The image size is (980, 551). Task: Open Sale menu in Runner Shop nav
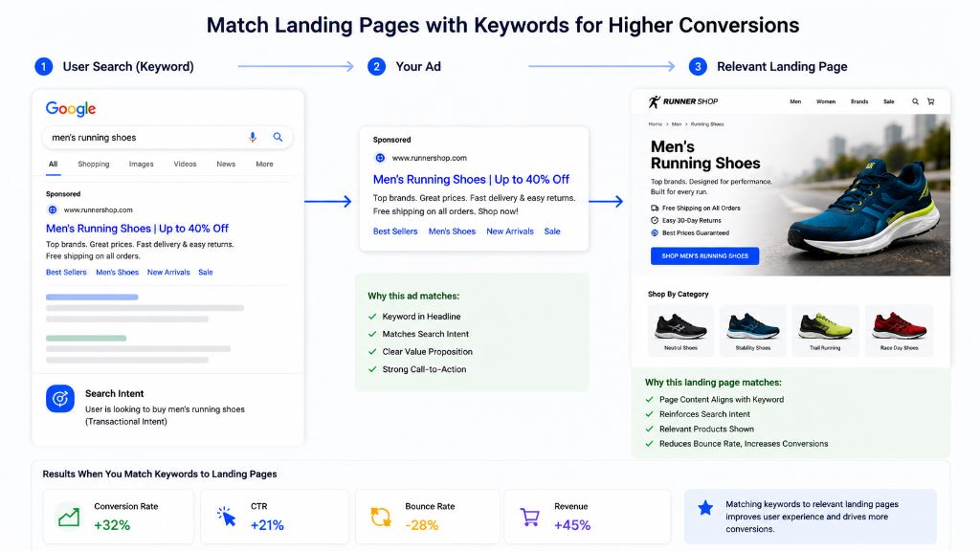[889, 101]
